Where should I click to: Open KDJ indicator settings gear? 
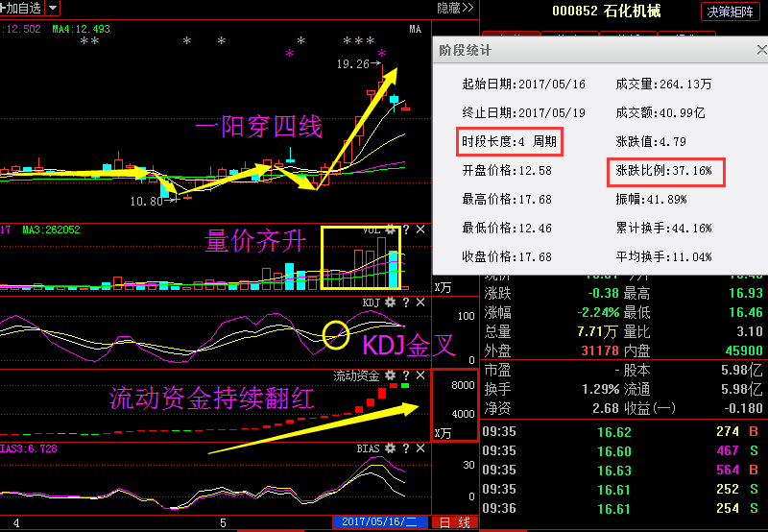click(x=390, y=302)
